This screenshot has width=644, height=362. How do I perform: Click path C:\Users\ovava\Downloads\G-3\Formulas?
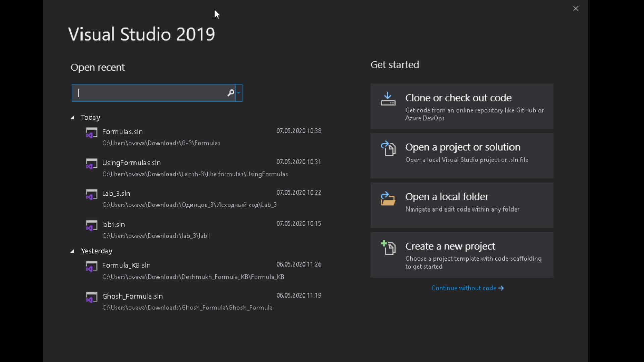click(161, 143)
